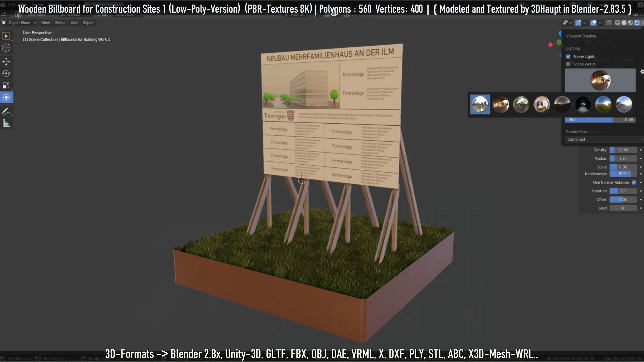Click the red X axis gizmo dot

pyautogui.click(x=550, y=45)
